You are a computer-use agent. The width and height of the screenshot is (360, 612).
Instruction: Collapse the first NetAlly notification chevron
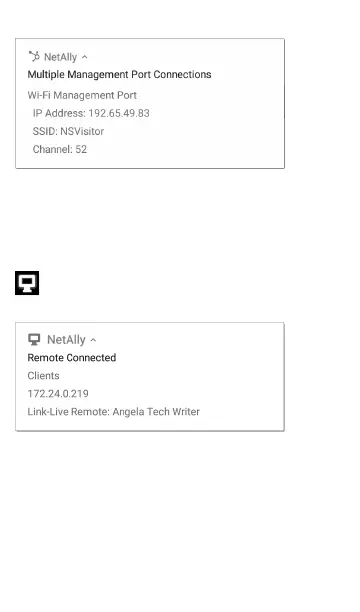click(x=85, y=57)
